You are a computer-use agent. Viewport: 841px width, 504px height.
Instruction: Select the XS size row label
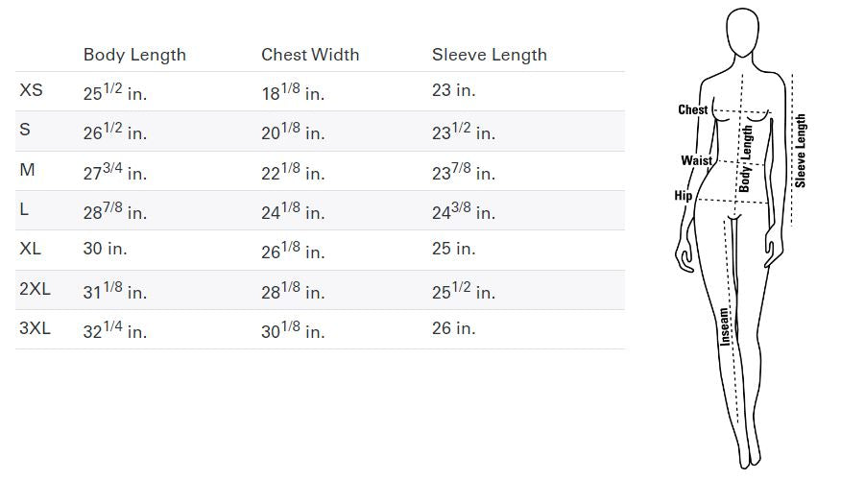point(31,90)
